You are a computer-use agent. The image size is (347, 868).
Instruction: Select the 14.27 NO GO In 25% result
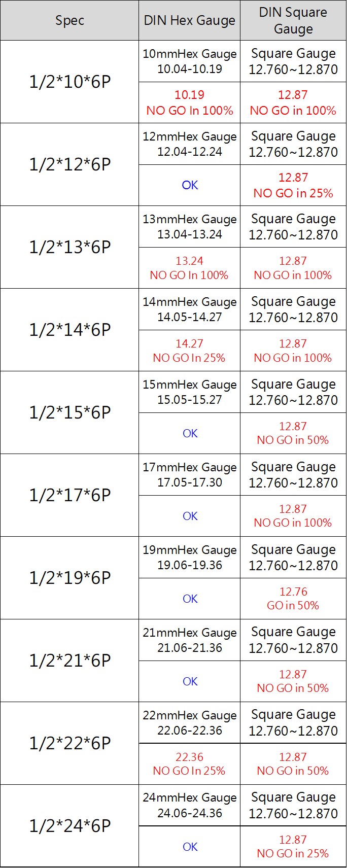189,351
